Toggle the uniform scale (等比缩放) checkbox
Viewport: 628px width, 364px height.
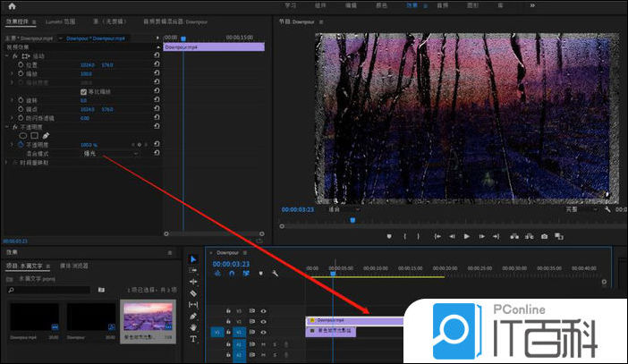click(x=83, y=91)
